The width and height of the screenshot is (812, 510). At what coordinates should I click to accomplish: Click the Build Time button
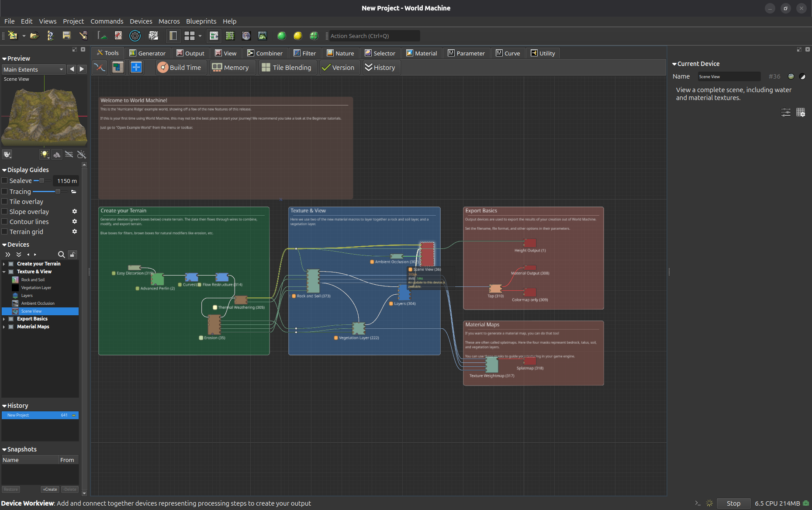pyautogui.click(x=181, y=68)
